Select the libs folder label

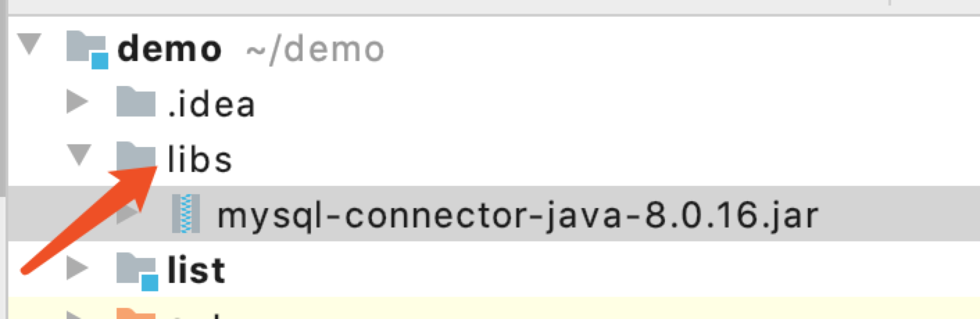pos(199,160)
